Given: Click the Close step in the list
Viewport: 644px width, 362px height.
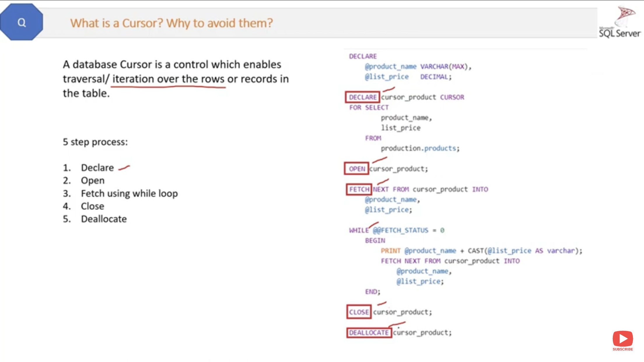Looking at the screenshot, I should (92, 206).
